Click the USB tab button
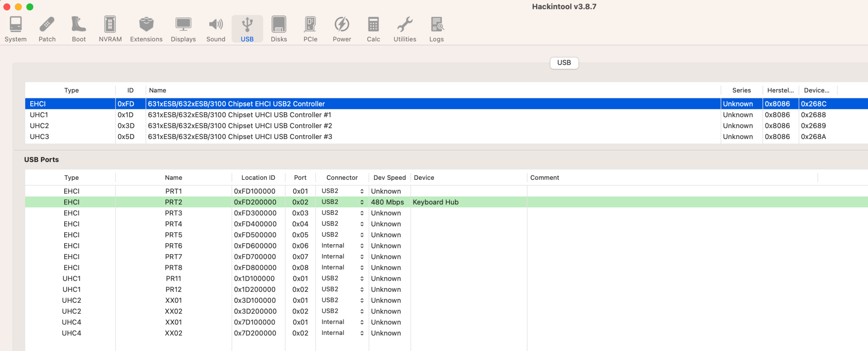 (564, 63)
